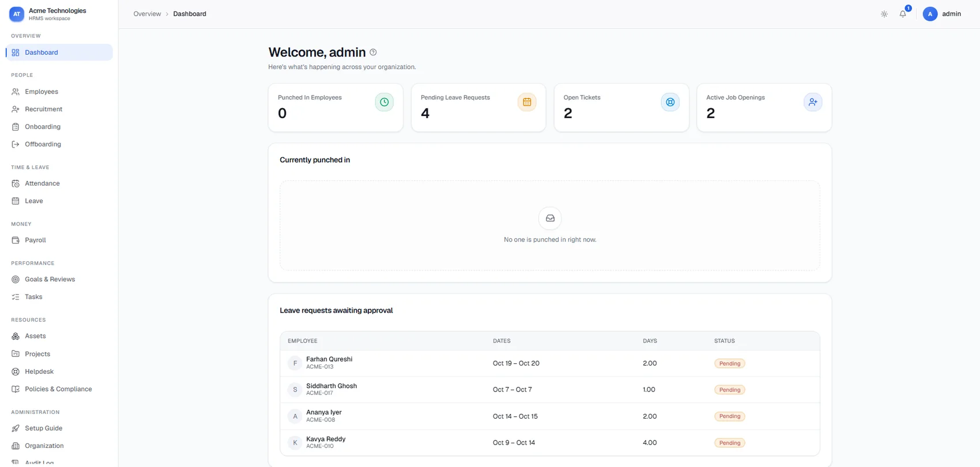Click the Dashboard grid icon in sidebar
The image size is (980, 467).
[x=16, y=52]
